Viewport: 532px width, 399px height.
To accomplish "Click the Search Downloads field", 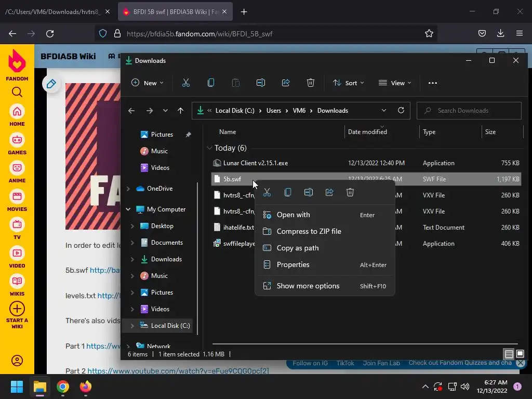I will click(469, 111).
